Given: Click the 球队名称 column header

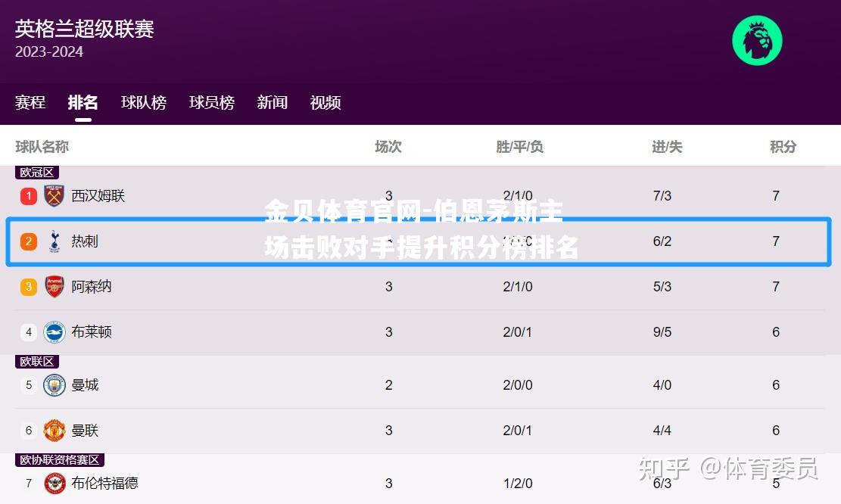Looking at the screenshot, I should pos(42,146).
